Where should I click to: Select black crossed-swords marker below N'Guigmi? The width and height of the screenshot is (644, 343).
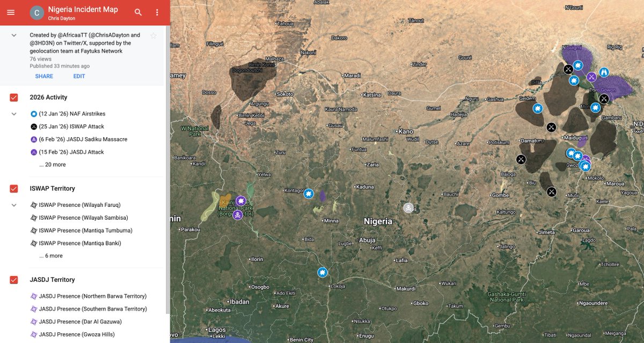point(568,69)
